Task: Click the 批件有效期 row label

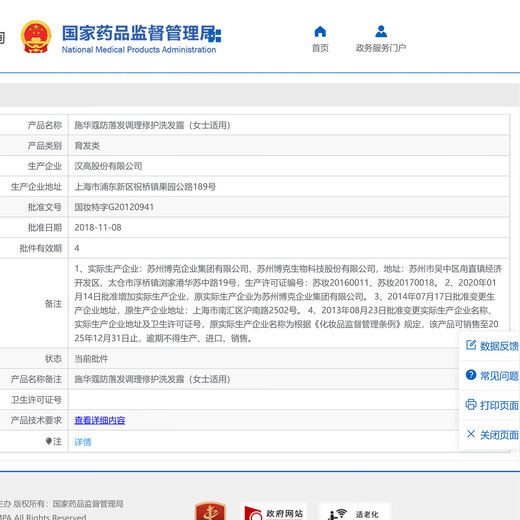Action: (40, 248)
